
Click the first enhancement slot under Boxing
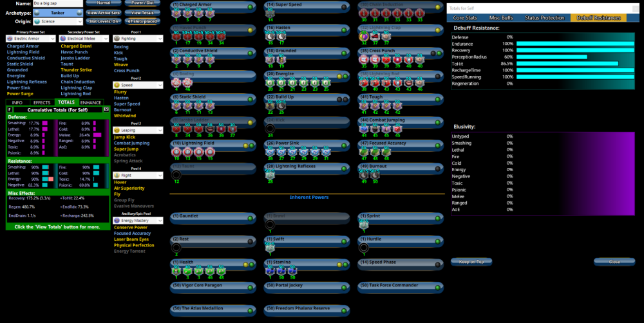[177, 82]
